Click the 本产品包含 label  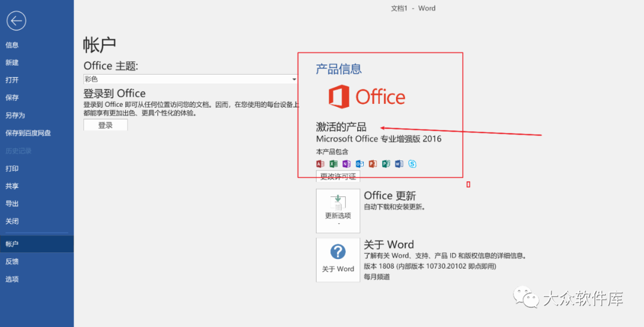pyautogui.click(x=332, y=152)
